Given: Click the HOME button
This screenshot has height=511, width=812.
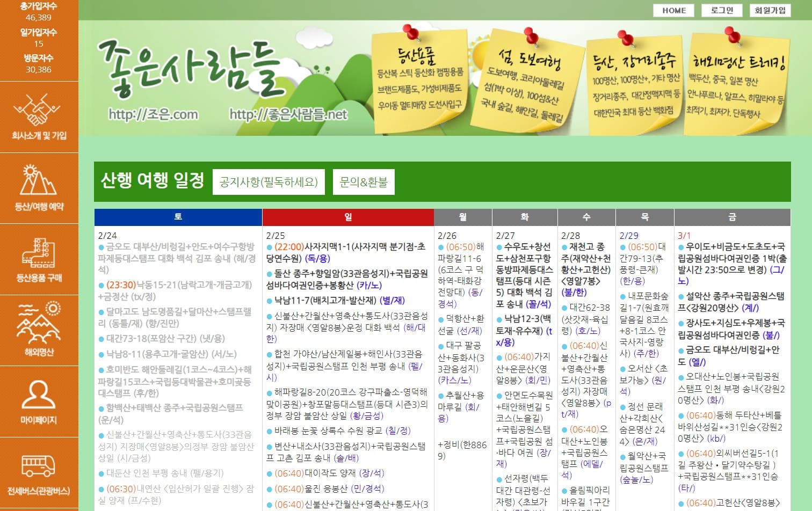Looking at the screenshot, I should (673, 10).
